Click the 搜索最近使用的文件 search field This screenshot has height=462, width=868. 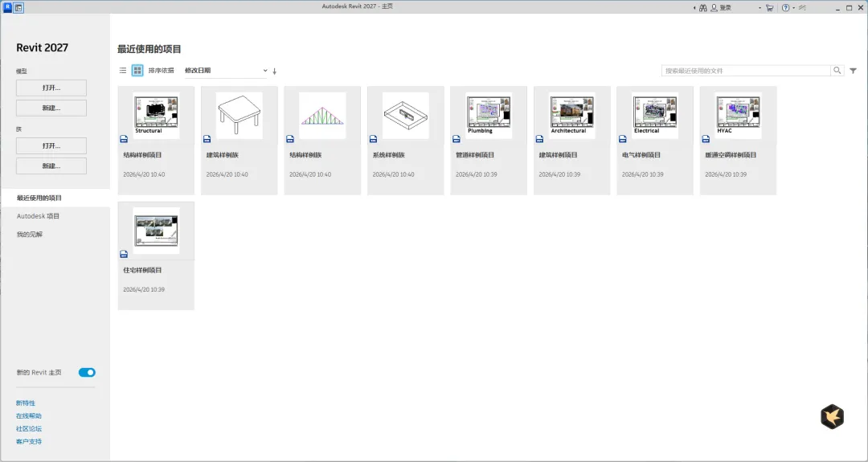click(746, 70)
